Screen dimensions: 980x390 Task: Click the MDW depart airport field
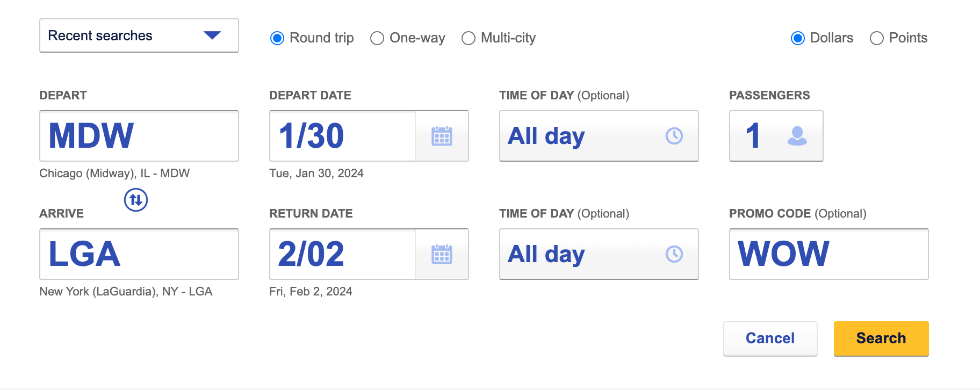click(139, 136)
